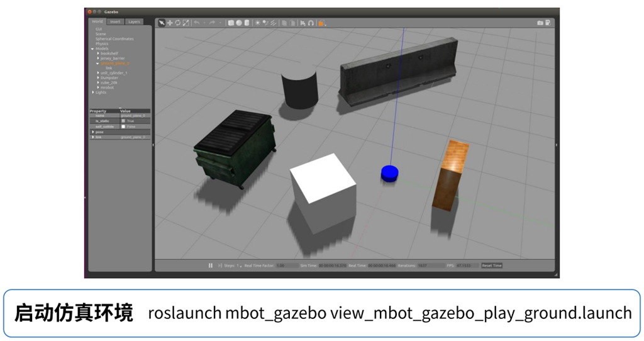
Task: Toggle the snap magnet tool
Action: [x=311, y=23]
